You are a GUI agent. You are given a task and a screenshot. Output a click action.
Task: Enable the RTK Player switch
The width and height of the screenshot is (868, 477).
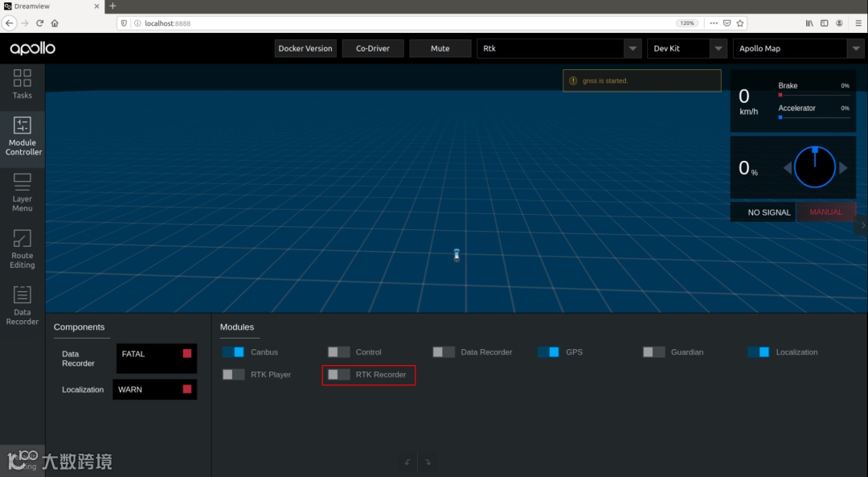click(233, 375)
